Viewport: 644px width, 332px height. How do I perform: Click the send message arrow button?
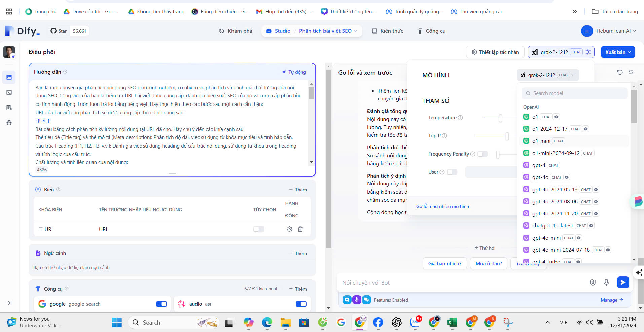coord(622,282)
